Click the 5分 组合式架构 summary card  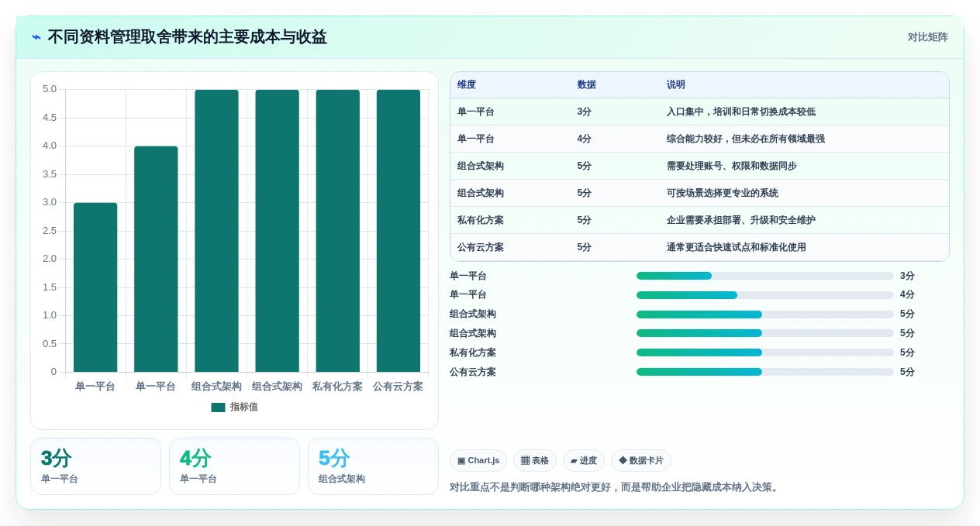(373, 466)
